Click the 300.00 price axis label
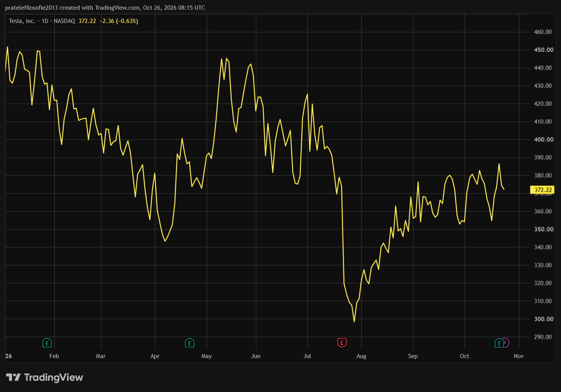The height and width of the screenshot is (392, 561). pos(544,319)
